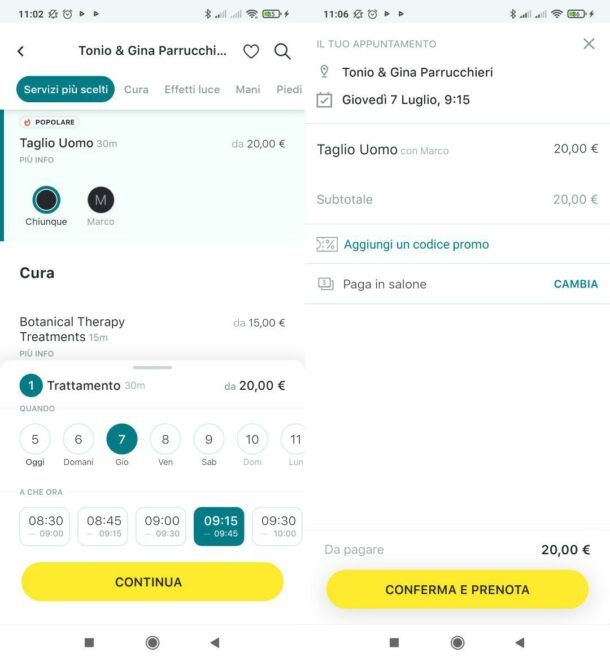Tap the location pin next to salon name
The height and width of the screenshot is (661, 610).
[x=324, y=72]
